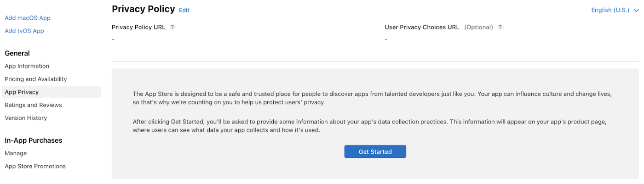Click help icon beside Privacy Policy URL
Viewport: 644px width, 184px height.
[172, 27]
